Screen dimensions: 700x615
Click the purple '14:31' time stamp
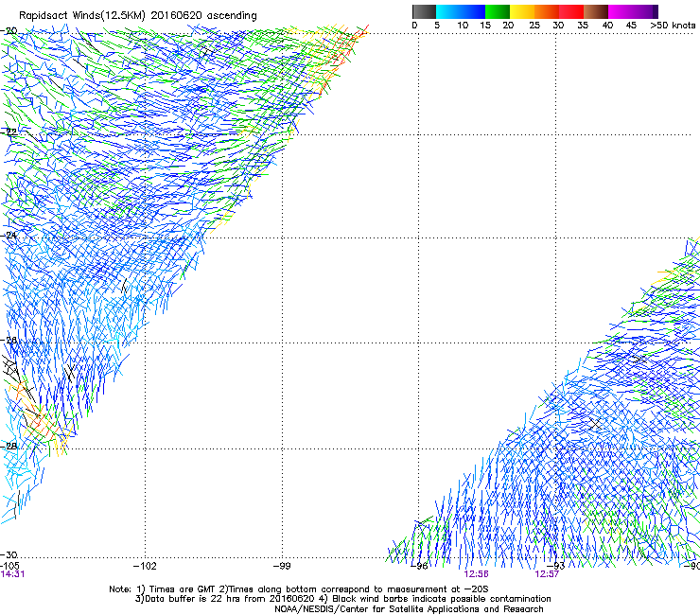[x=12, y=574]
